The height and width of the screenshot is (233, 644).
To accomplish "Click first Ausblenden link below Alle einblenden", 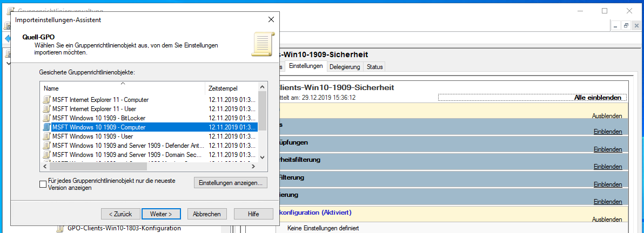I will (x=607, y=116).
